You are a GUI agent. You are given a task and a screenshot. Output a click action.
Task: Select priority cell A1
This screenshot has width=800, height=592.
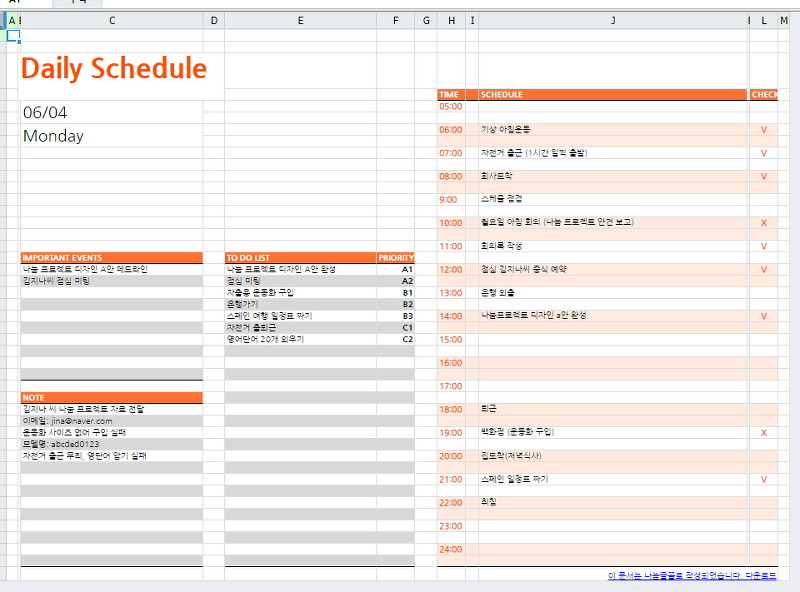(395, 269)
